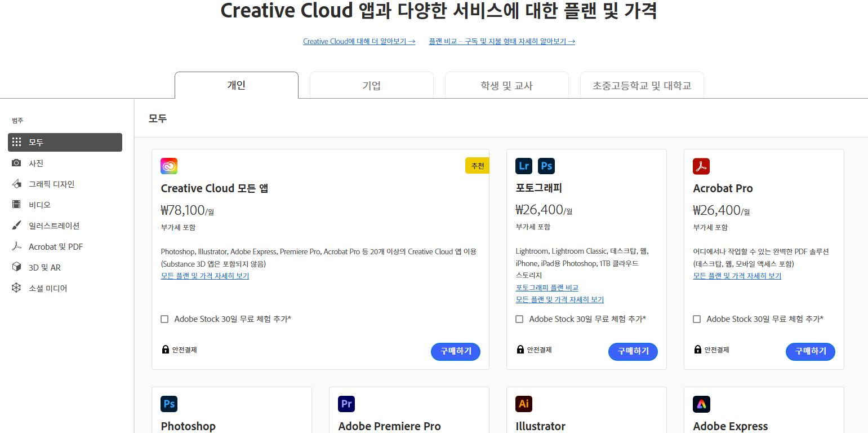The height and width of the screenshot is (433, 868).
Task: Open the 기업 tab
Action: (372, 85)
